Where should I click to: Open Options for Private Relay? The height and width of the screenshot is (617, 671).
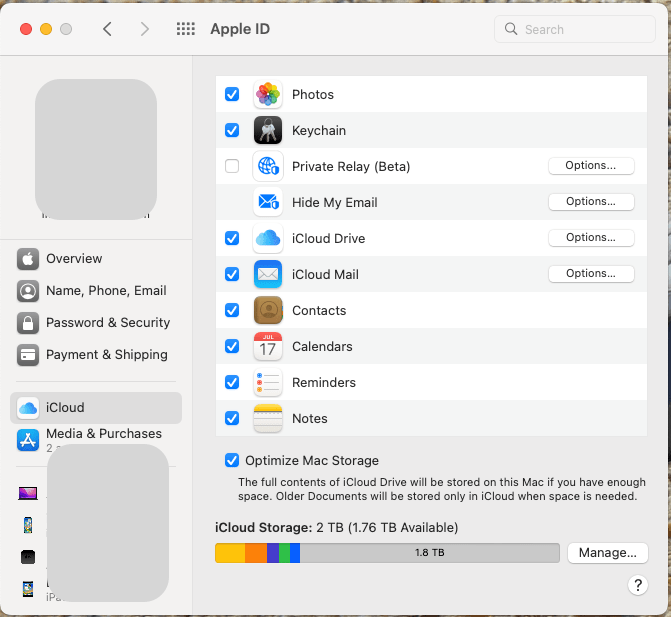(591, 166)
